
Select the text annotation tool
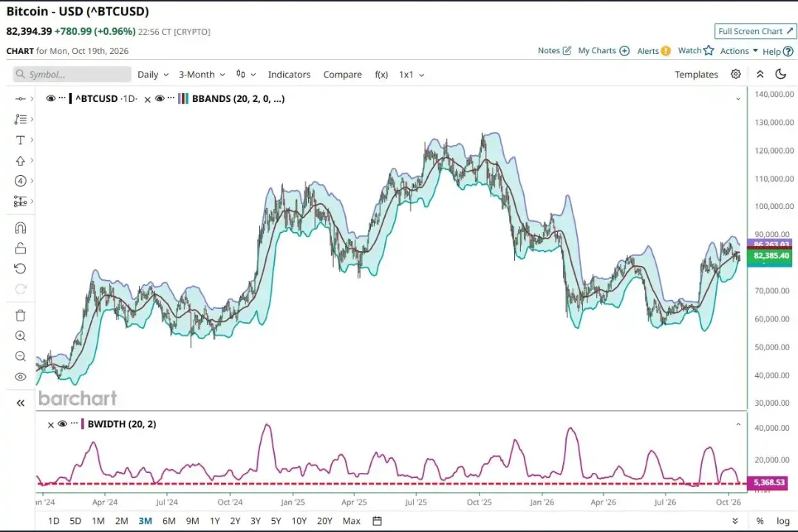point(21,140)
